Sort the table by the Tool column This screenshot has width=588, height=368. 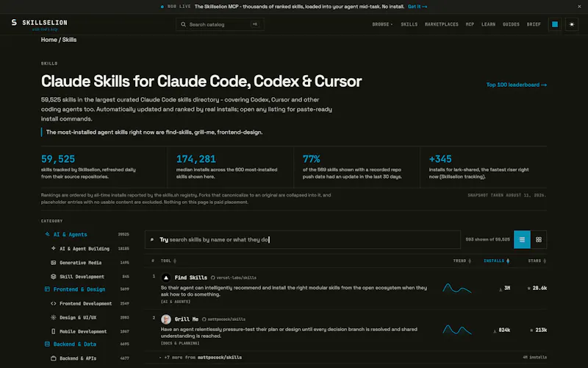(168, 261)
